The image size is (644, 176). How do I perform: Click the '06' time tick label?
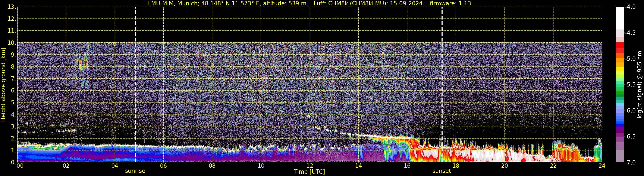point(163,166)
